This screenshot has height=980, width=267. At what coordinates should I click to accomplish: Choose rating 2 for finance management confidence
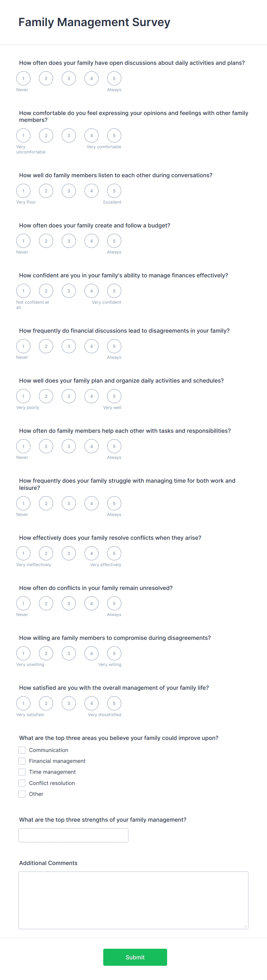46,291
